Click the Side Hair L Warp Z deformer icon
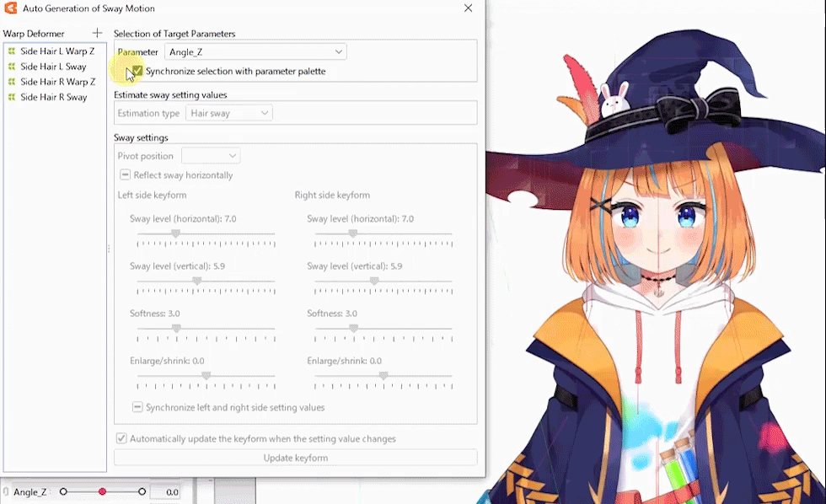 tap(12, 51)
